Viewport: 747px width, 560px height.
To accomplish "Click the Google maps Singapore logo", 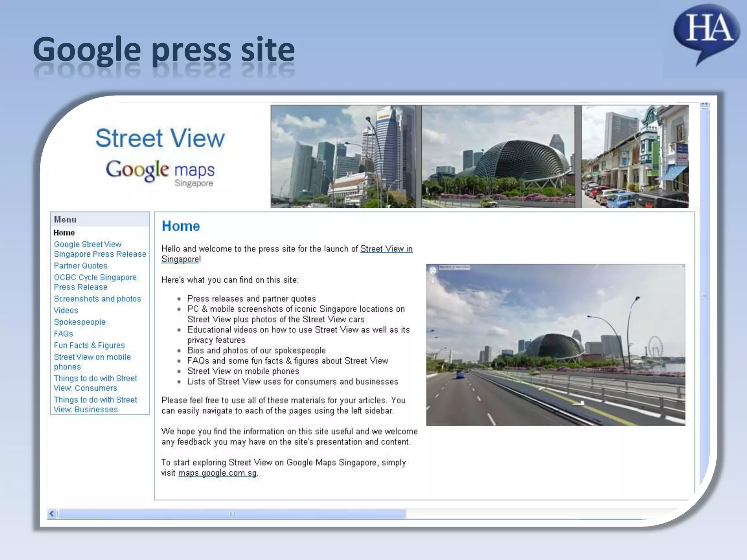I will click(x=160, y=172).
